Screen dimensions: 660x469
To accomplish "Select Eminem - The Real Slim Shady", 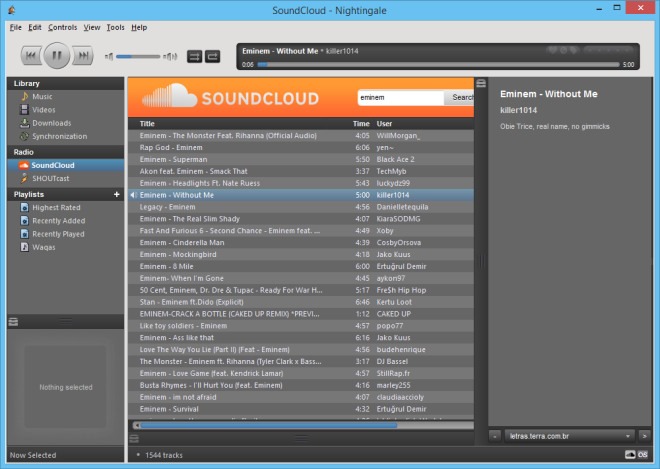I will pyautogui.click(x=301, y=219).
